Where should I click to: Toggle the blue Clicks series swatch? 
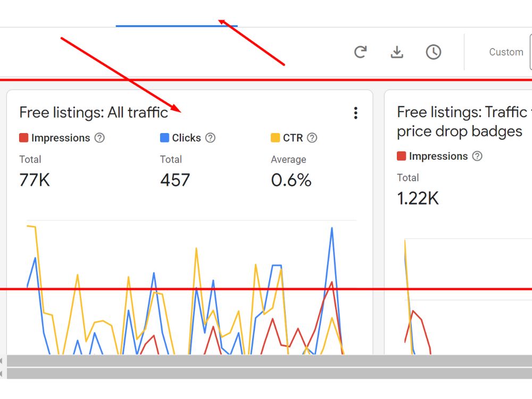(x=164, y=138)
